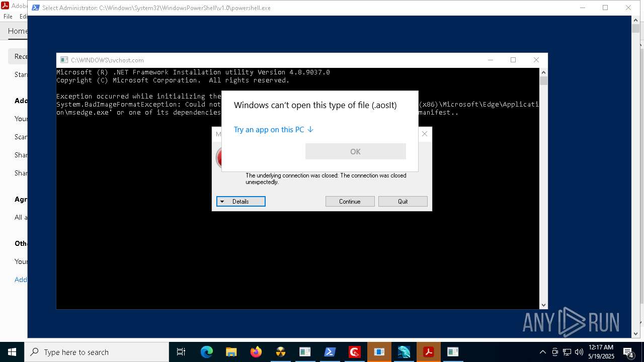
Task: Open network status tray icon
Action: [567, 352]
